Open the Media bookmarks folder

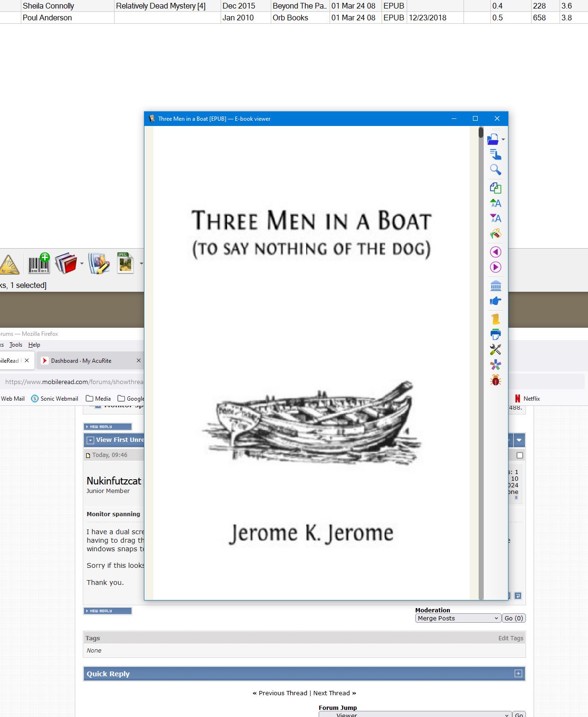[98, 399]
